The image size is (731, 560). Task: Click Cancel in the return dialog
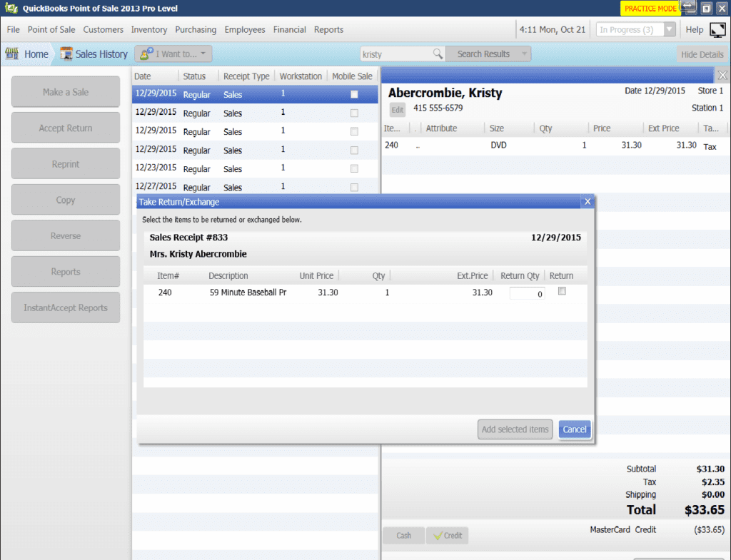574,429
